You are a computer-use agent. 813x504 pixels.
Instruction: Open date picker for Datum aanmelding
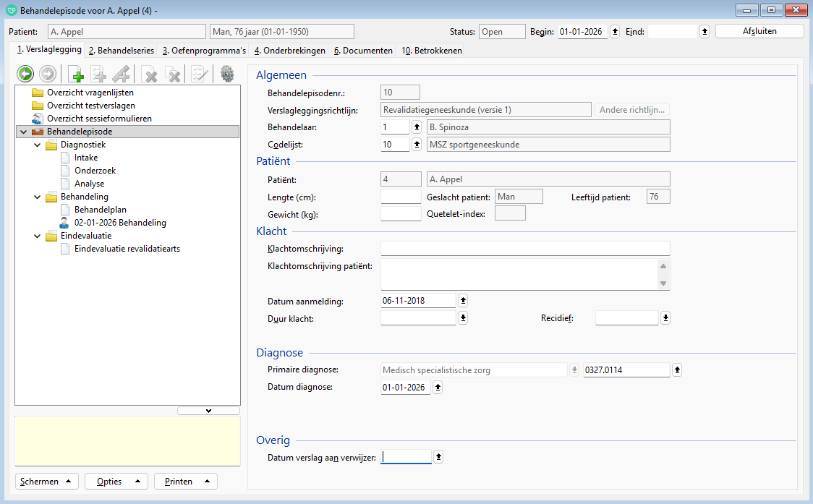point(463,300)
